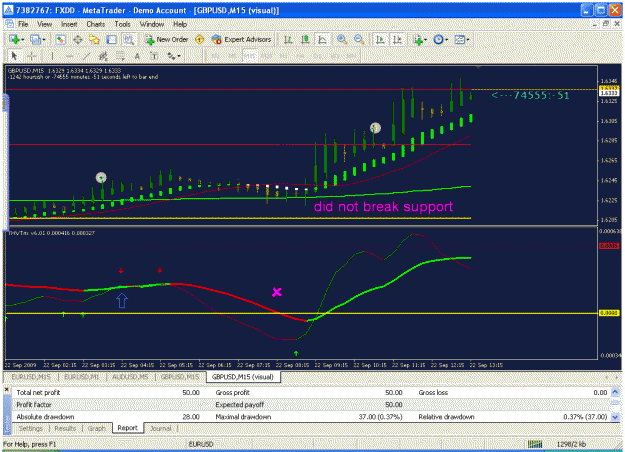Toggle chart Auto Scroll
This screenshot has width=625, height=452.
[380, 39]
